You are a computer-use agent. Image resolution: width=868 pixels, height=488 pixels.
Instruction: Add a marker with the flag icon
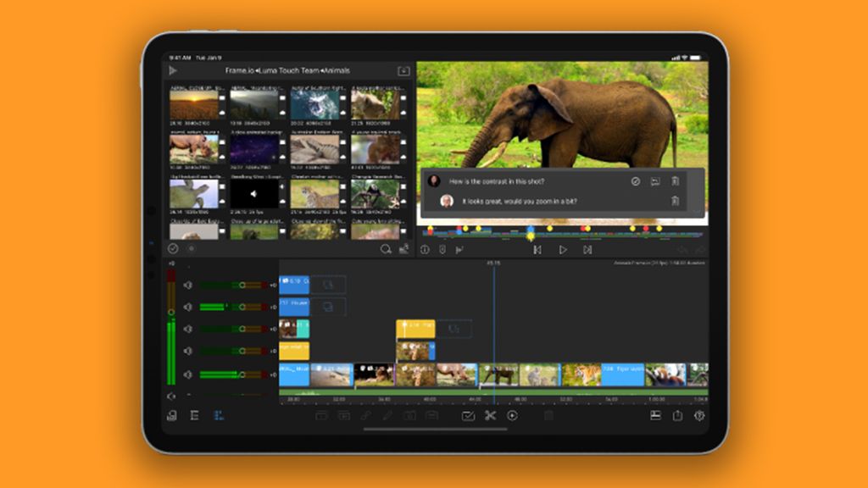pyautogui.click(x=459, y=250)
